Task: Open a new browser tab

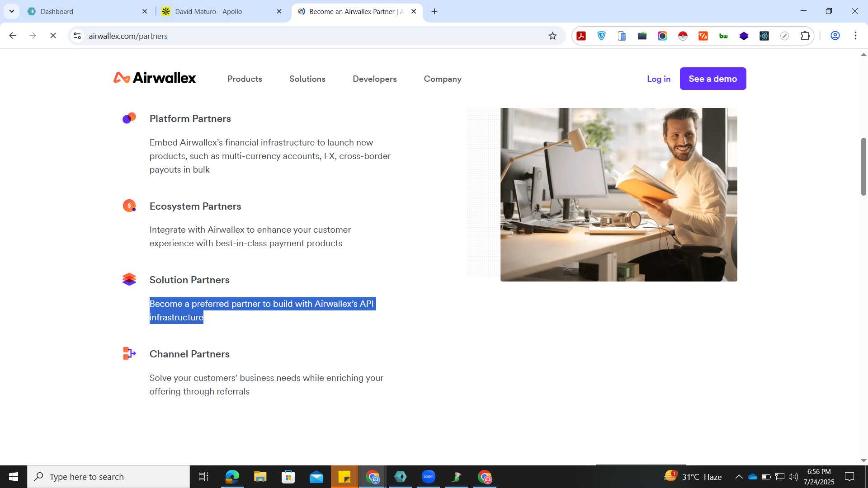Action: pos(434,11)
